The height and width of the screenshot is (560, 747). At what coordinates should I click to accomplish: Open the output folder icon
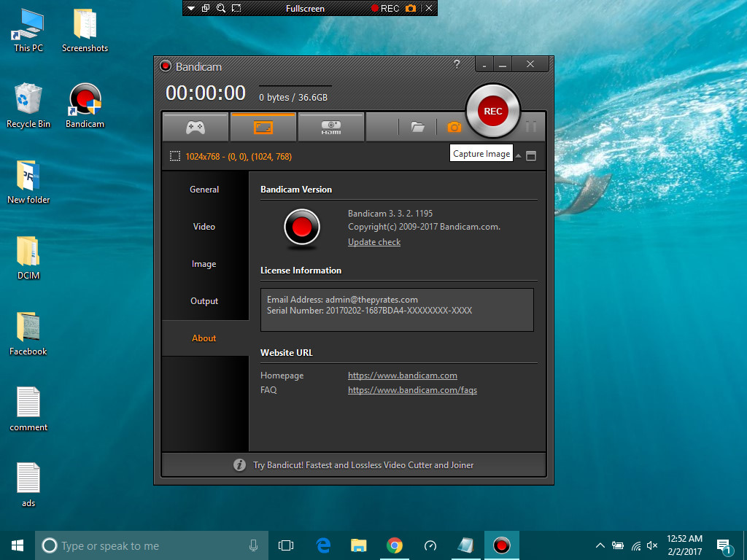(x=417, y=127)
